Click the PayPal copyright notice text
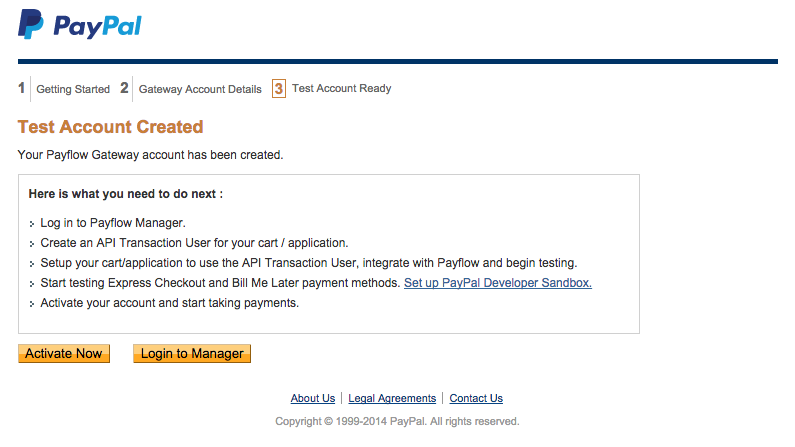 [x=397, y=421]
